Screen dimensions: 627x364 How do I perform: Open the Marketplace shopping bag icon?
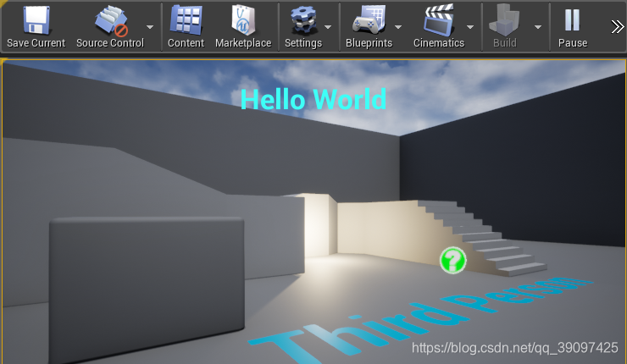(x=243, y=20)
